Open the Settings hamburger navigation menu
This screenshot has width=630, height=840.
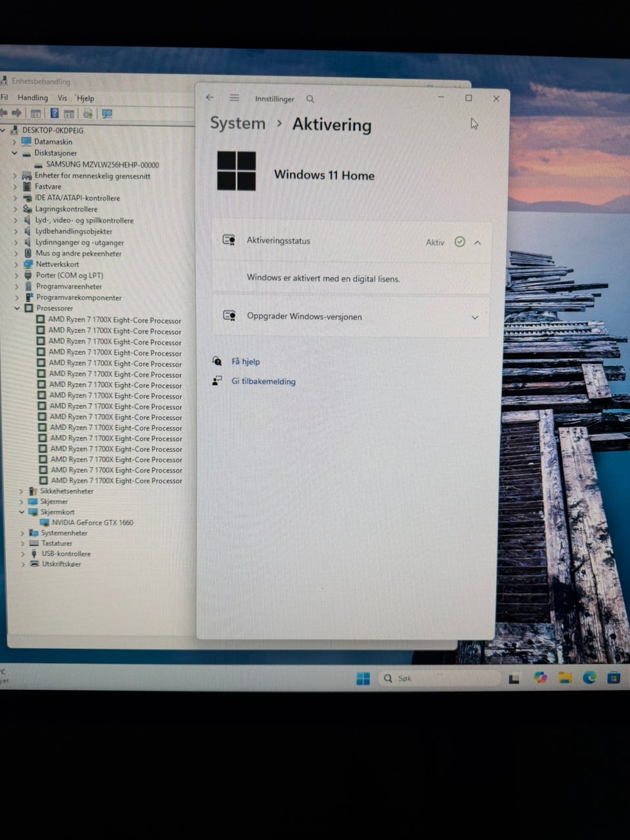click(x=234, y=98)
